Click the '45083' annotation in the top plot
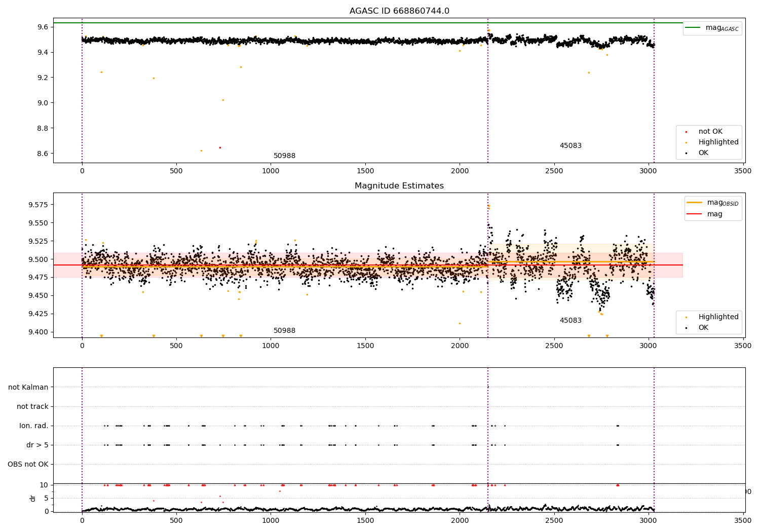Screen dimensions: 760x532 point(571,146)
